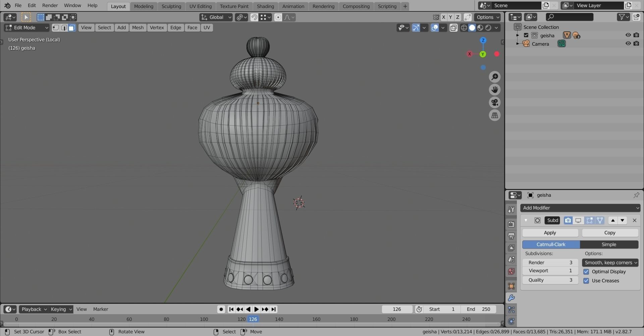Open Scene properties tab
644x336 pixels.
click(x=511, y=259)
